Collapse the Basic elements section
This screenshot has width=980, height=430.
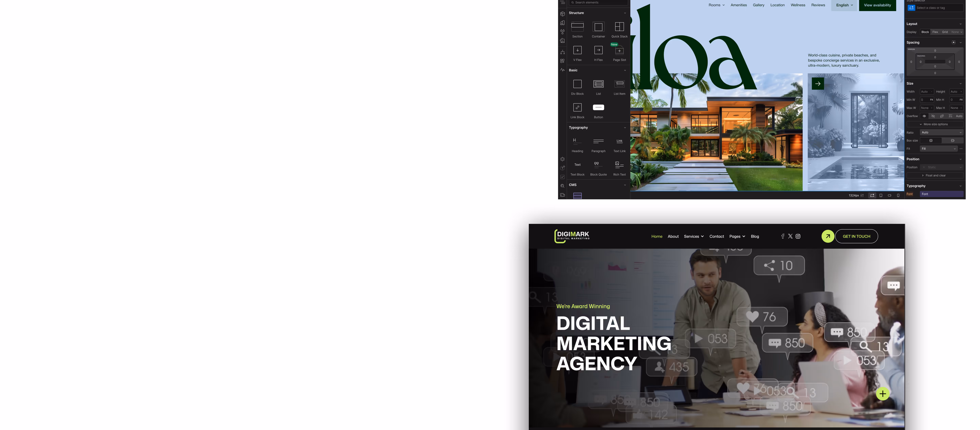click(625, 70)
